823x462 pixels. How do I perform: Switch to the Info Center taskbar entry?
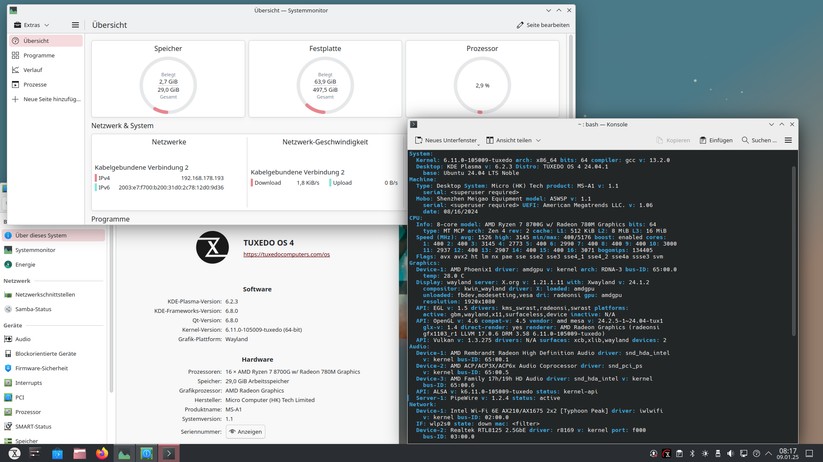[x=146, y=454]
